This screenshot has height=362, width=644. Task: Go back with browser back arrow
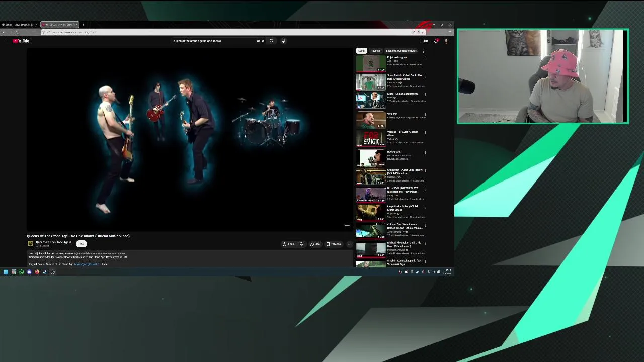pyautogui.click(x=4, y=32)
